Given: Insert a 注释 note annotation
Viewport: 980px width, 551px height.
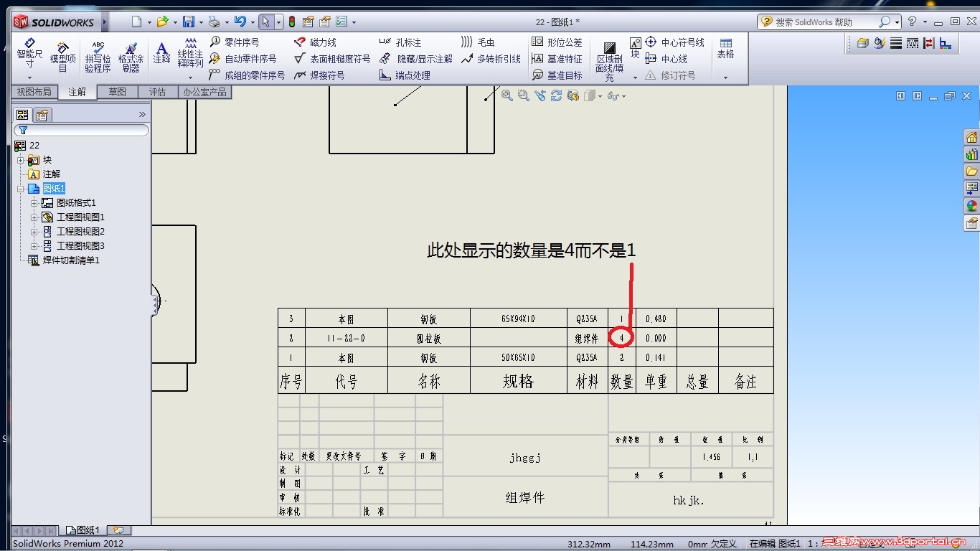Looking at the screenshot, I should [162, 53].
